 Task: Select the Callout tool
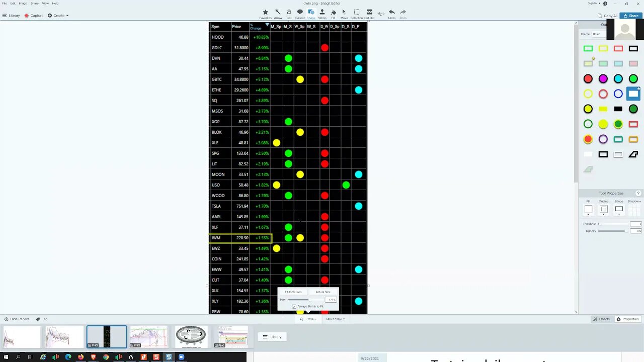tap(300, 14)
